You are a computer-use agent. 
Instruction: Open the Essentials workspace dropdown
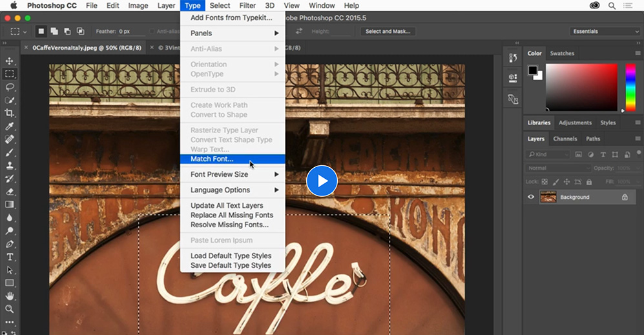605,31
